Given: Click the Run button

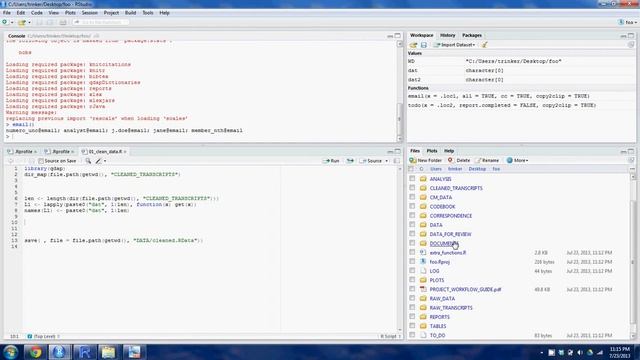Looking at the screenshot, I should click(x=331, y=161).
